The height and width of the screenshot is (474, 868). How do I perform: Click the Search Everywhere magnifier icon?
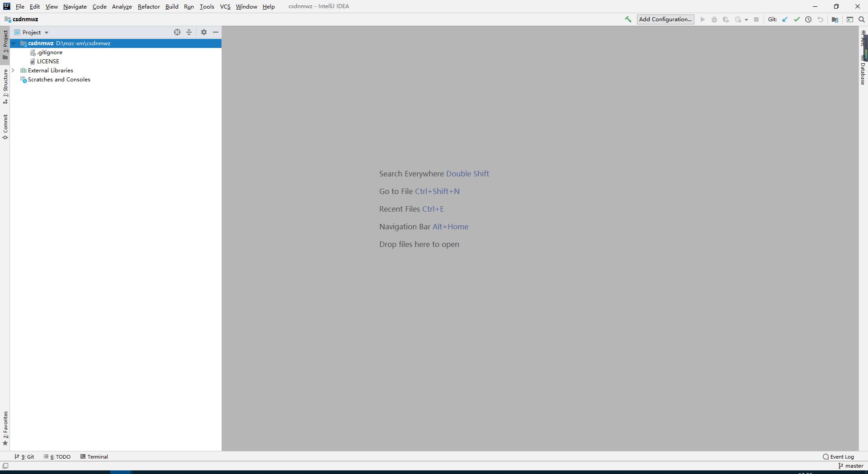tap(862, 19)
